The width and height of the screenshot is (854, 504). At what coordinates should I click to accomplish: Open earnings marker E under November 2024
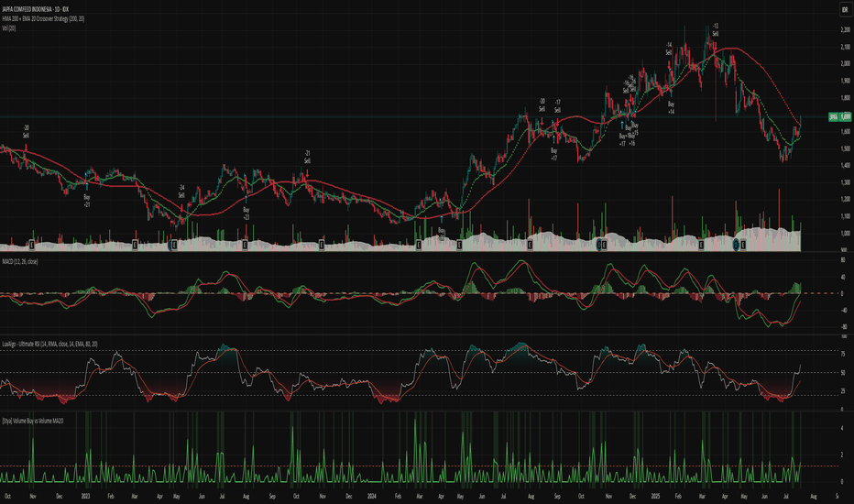604,246
